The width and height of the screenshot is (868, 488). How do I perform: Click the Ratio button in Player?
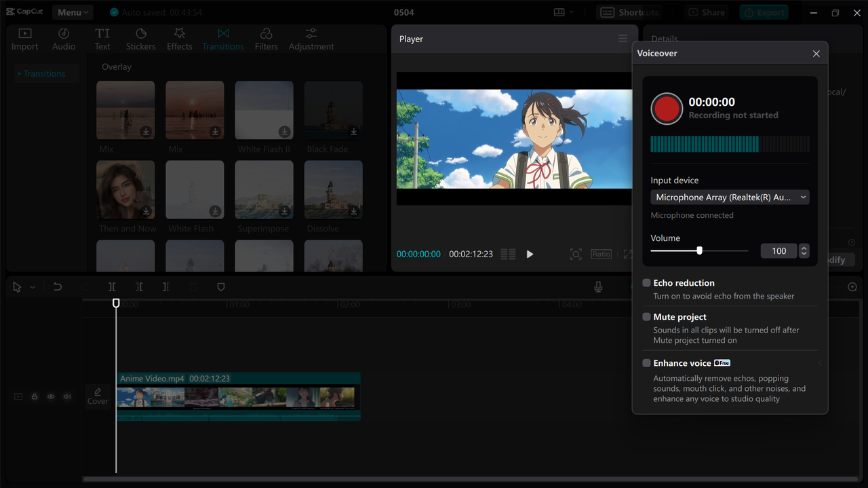(x=601, y=254)
